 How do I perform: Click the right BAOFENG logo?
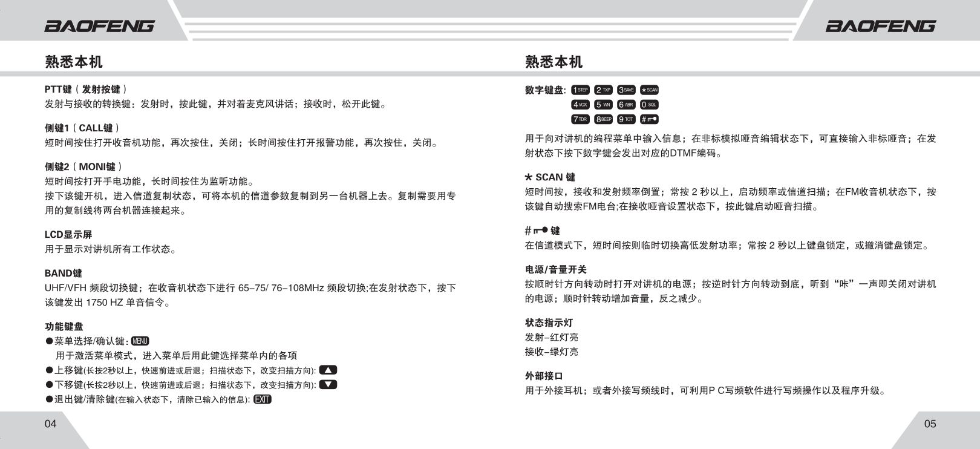point(880,26)
